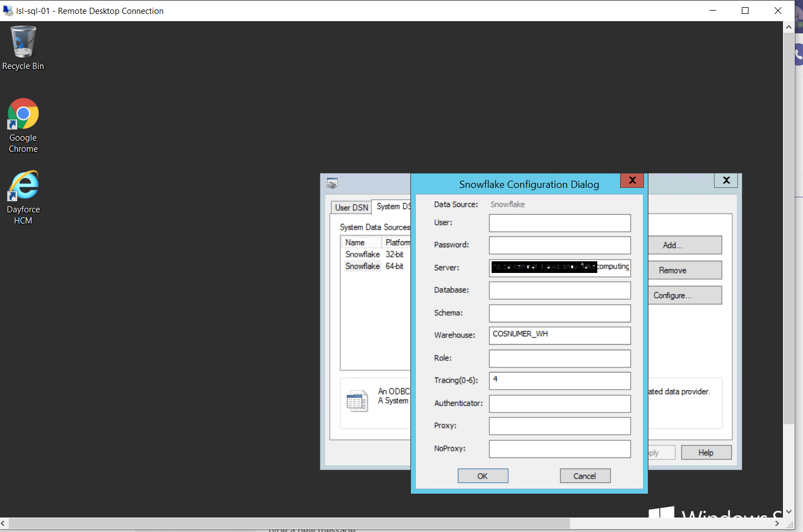
Task: Click the ODBC data source illustration icon
Action: [358, 400]
